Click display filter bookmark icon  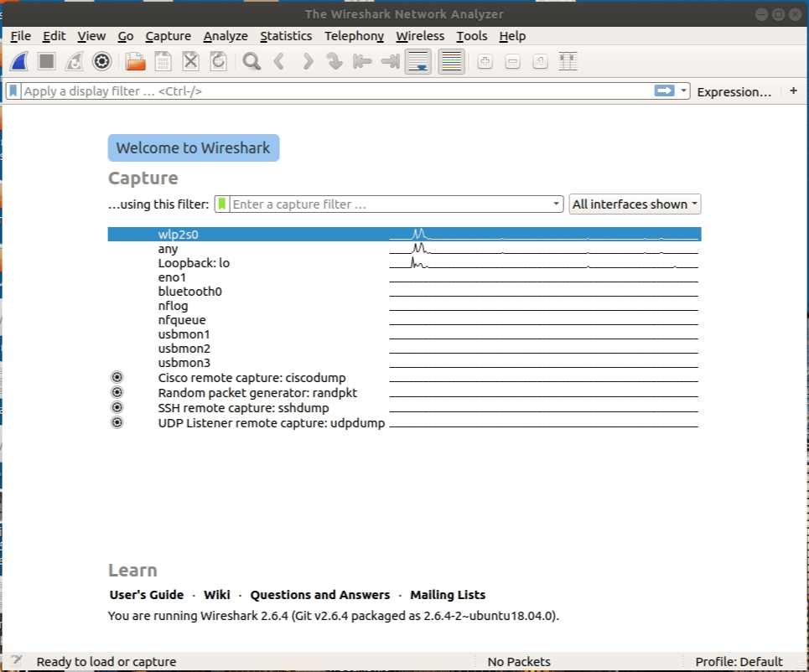pos(13,91)
